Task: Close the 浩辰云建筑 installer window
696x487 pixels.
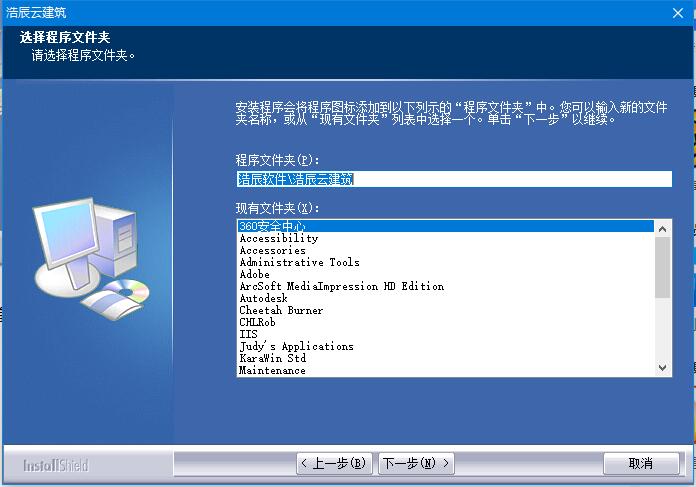Action: point(676,12)
